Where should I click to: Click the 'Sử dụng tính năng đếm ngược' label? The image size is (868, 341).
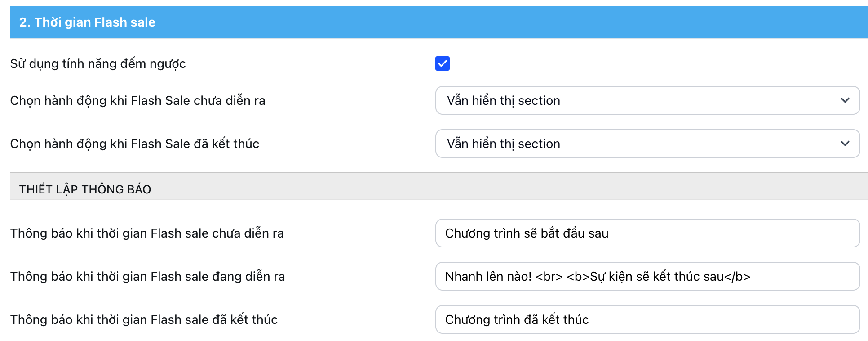pyautogui.click(x=98, y=64)
